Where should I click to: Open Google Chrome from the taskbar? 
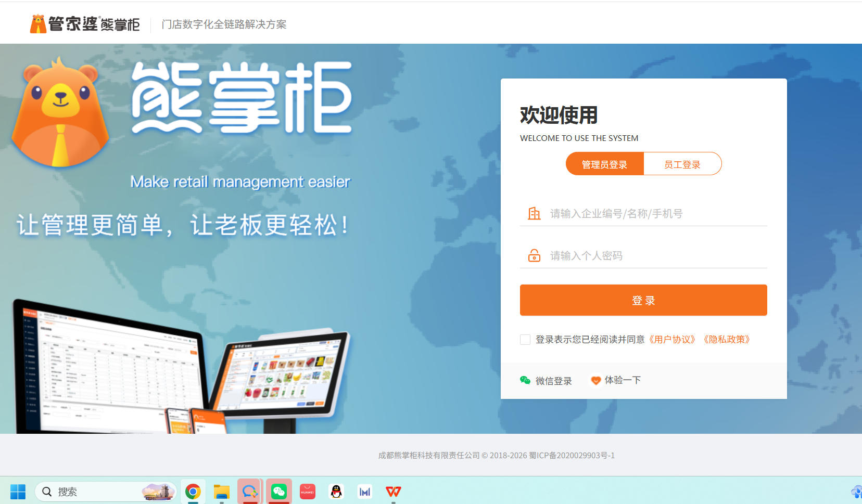pyautogui.click(x=193, y=492)
